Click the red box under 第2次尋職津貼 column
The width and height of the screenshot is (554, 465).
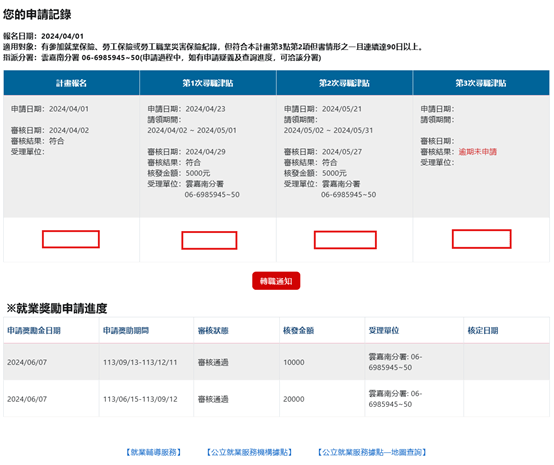coord(345,240)
